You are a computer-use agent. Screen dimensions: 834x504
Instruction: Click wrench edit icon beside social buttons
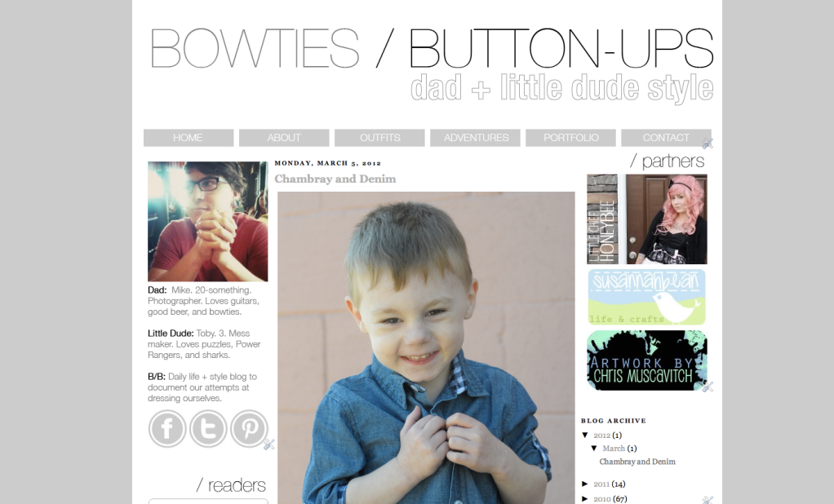tap(269, 444)
